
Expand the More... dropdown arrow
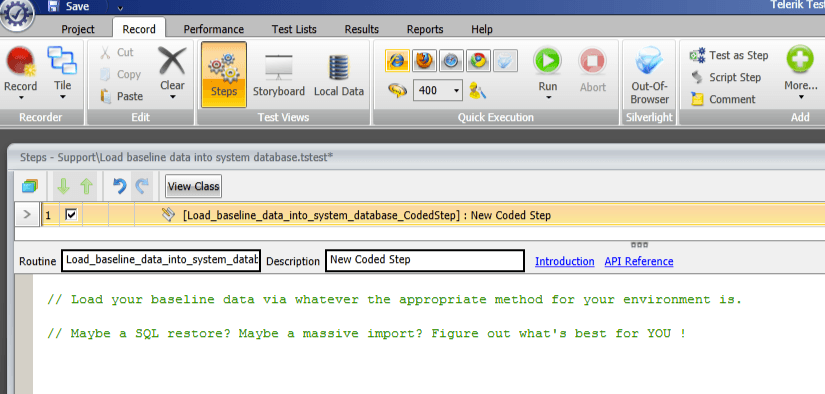click(x=801, y=97)
